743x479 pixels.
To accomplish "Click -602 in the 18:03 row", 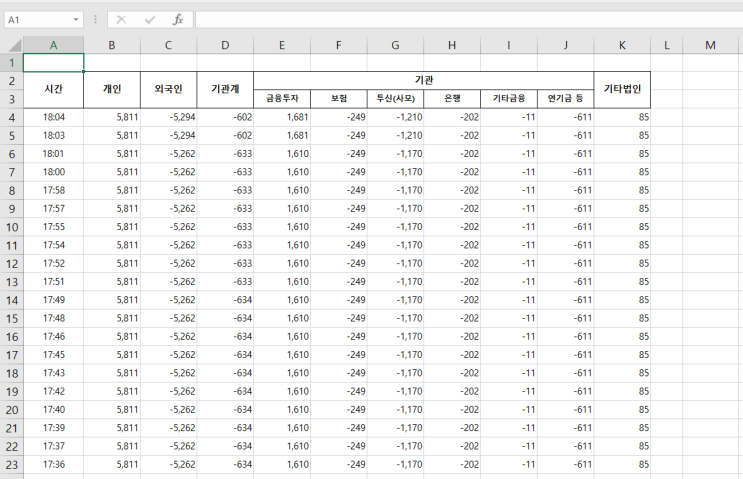I will 225,136.
